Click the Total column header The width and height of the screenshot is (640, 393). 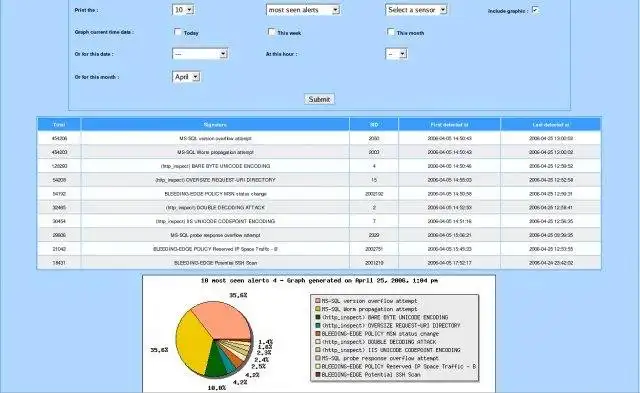coord(59,124)
